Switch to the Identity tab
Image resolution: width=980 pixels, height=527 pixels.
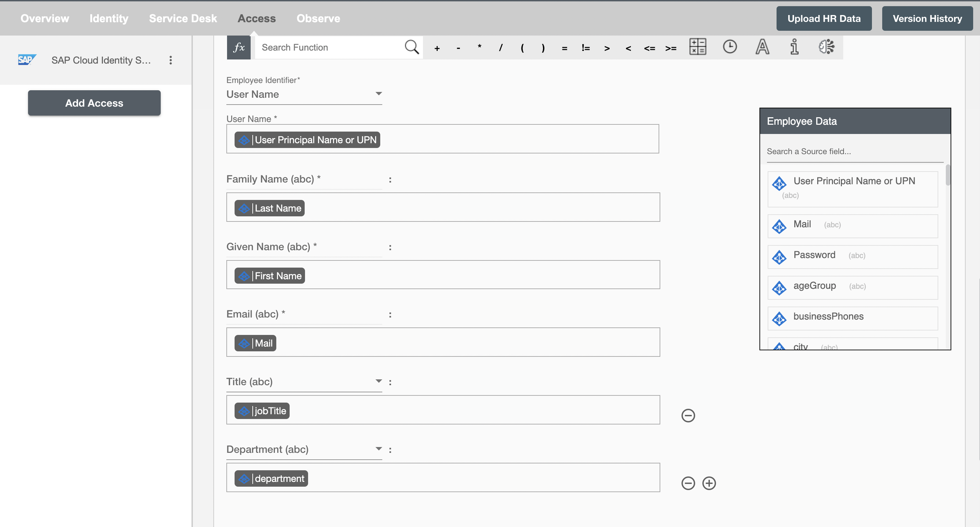point(108,18)
